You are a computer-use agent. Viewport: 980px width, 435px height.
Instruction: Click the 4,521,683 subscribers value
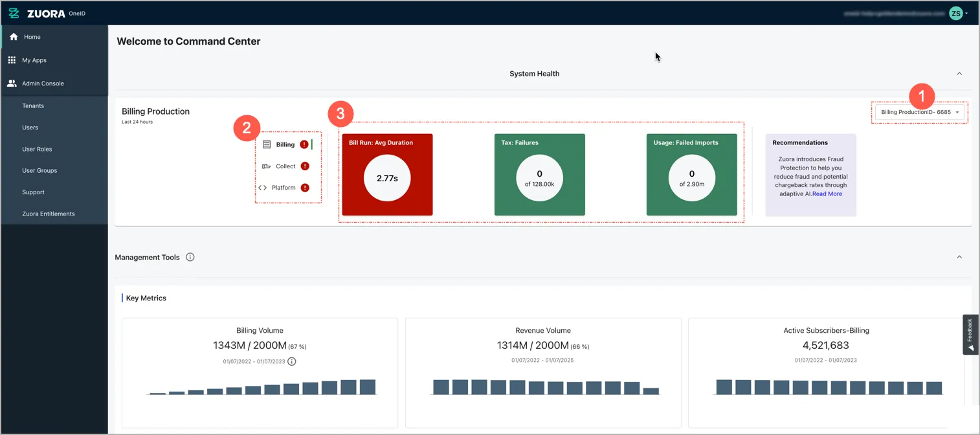point(827,346)
